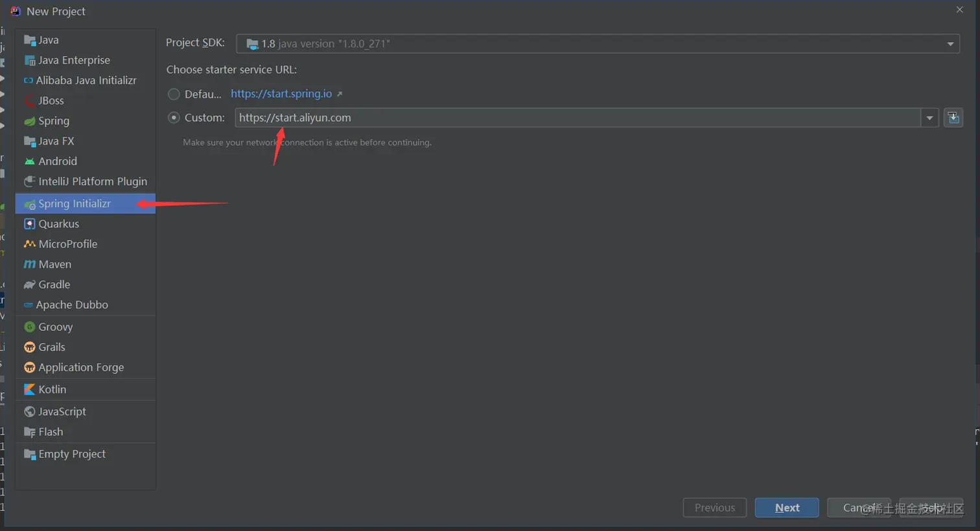Select the JBoss label

coord(51,100)
